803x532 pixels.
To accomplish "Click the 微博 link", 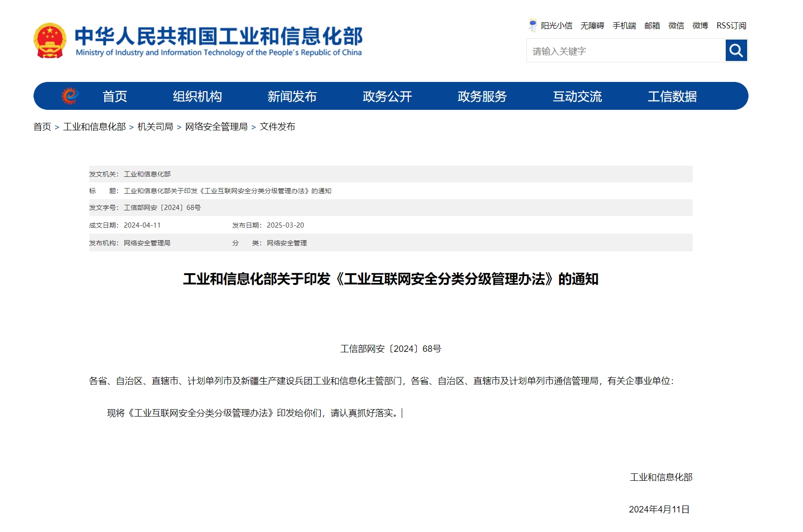I will coord(700,26).
